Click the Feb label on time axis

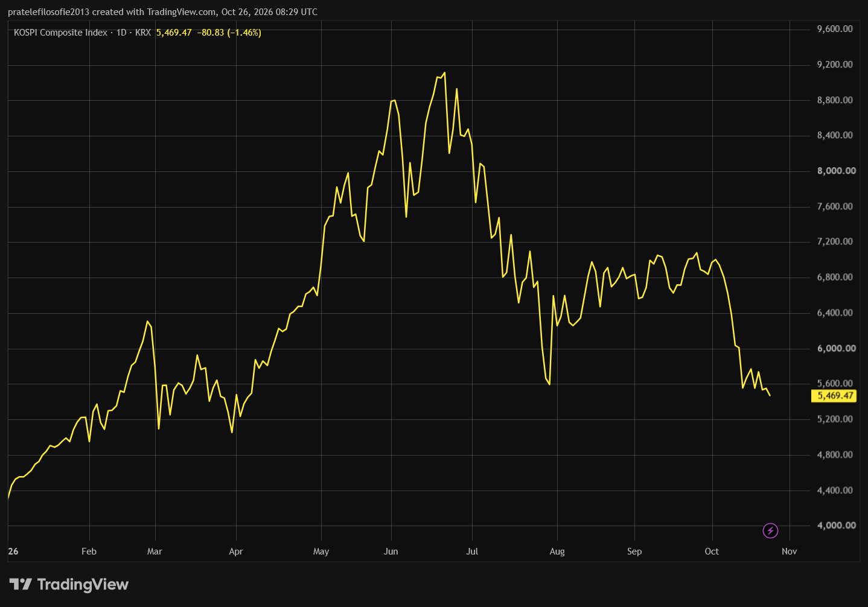tap(89, 551)
